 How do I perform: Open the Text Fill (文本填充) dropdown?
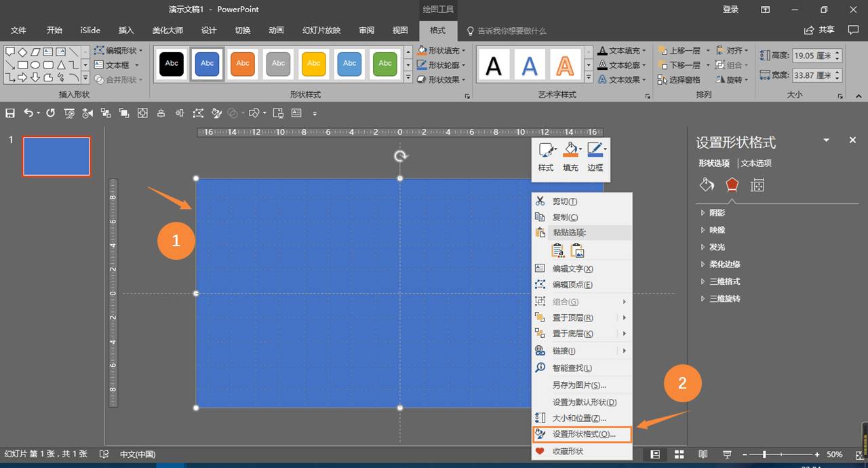pos(623,50)
